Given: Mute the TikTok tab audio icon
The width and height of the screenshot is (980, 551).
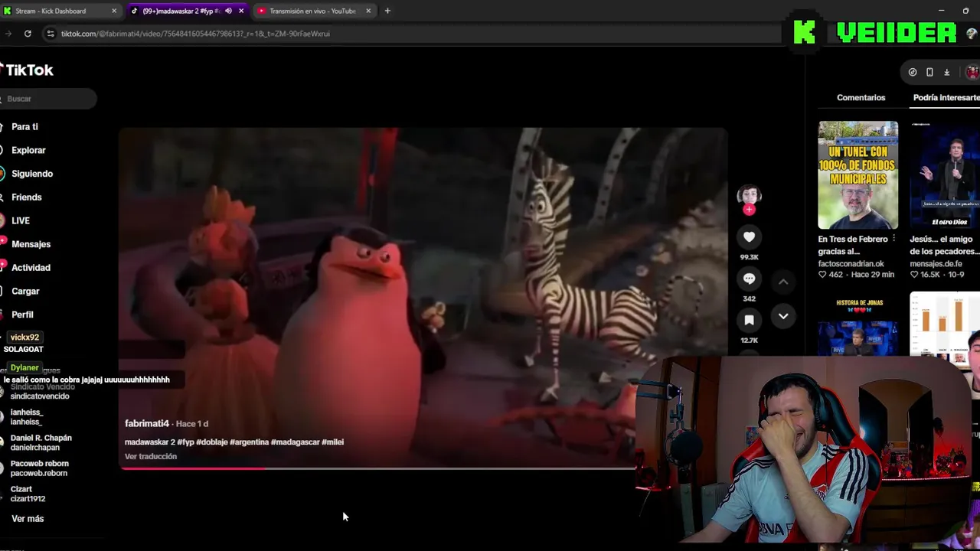Looking at the screenshot, I should [x=228, y=11].
